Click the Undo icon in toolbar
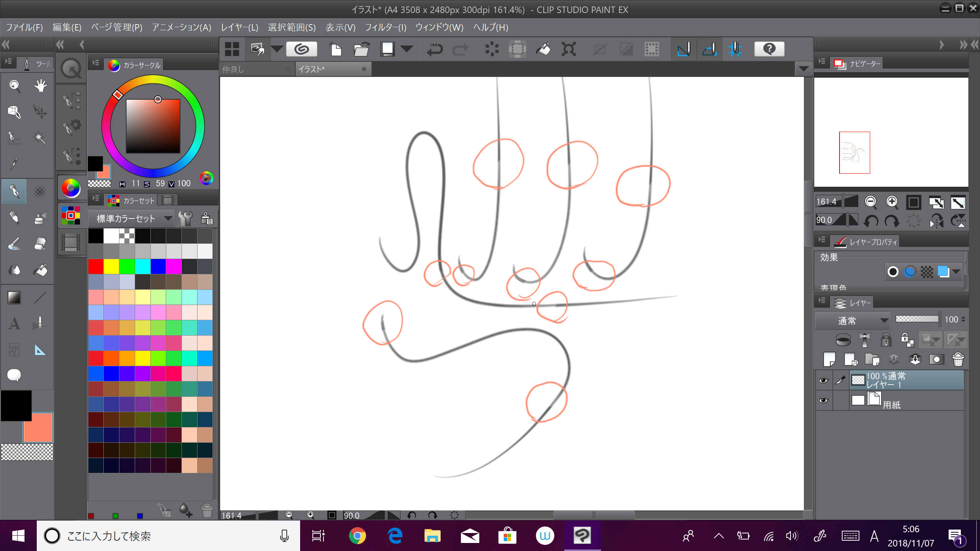 [x=435, y=49]
